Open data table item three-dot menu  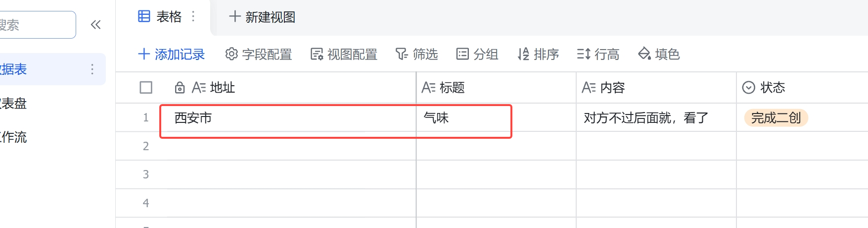(92, 69)
